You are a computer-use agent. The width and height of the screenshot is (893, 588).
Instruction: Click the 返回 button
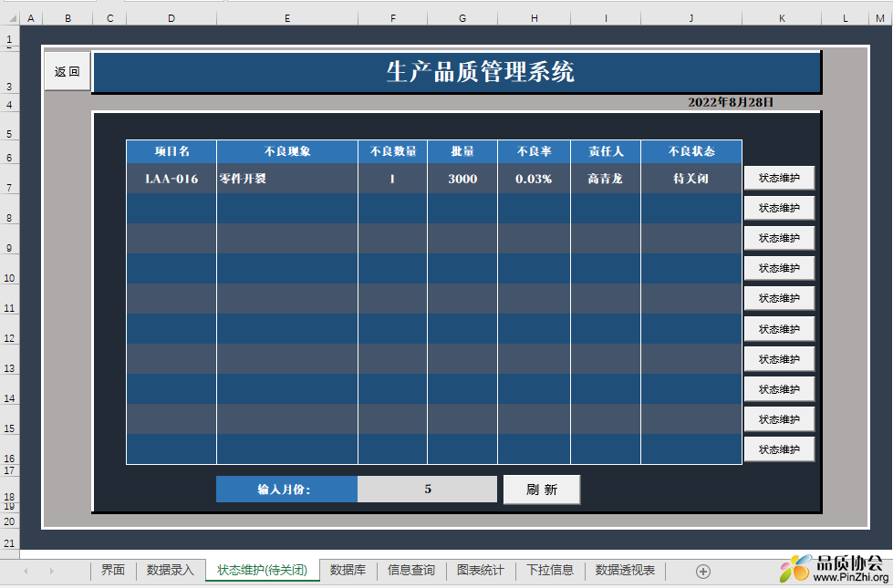coord(67,72)
